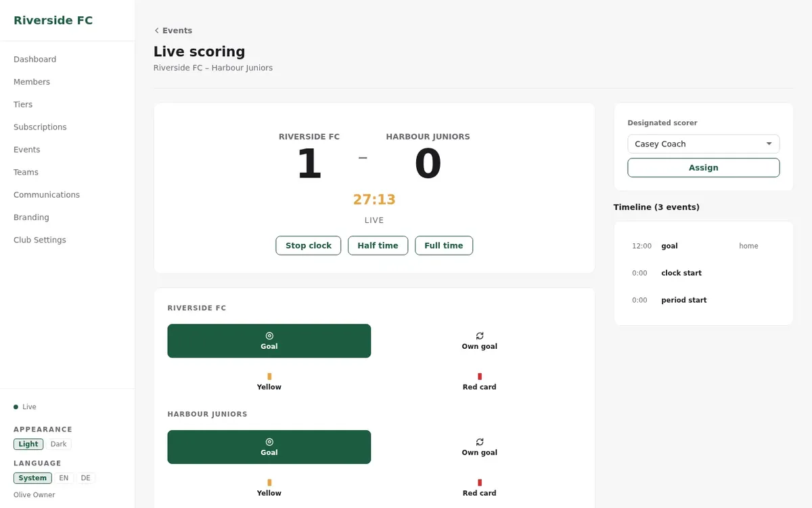Viewport: 812px width, 508px height.
Task: Click the 'home' label on goal event
Action: [748, 246]
